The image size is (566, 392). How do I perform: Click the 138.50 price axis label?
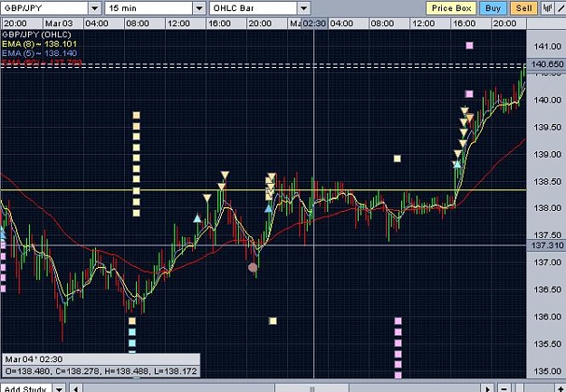coord(548,182)
